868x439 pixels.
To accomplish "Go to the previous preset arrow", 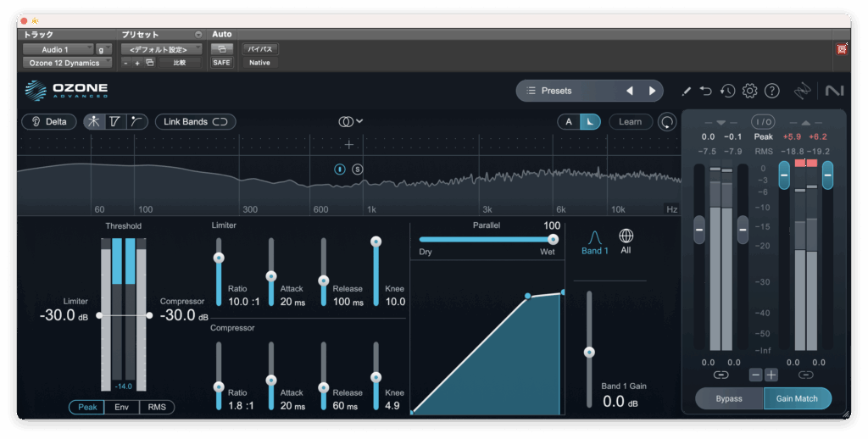I will (x=629, y=91).
